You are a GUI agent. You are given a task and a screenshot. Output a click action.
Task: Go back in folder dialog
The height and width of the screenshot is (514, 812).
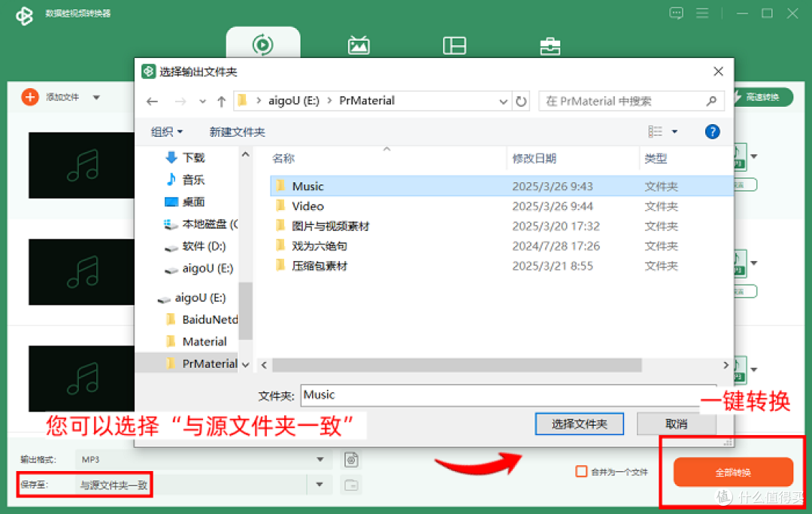point(152,101)
